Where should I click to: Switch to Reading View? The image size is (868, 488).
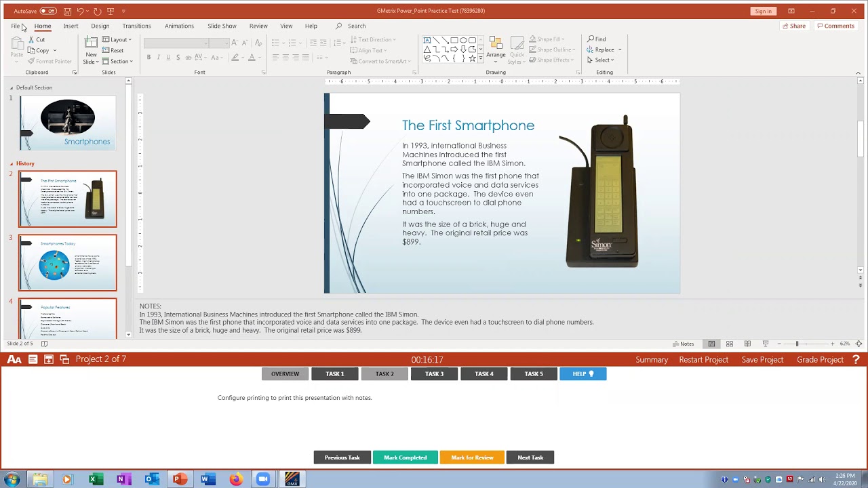747,344
